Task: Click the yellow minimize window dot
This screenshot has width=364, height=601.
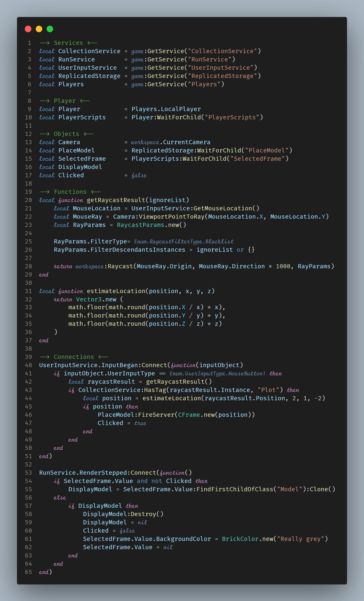Action: point(39,29)
